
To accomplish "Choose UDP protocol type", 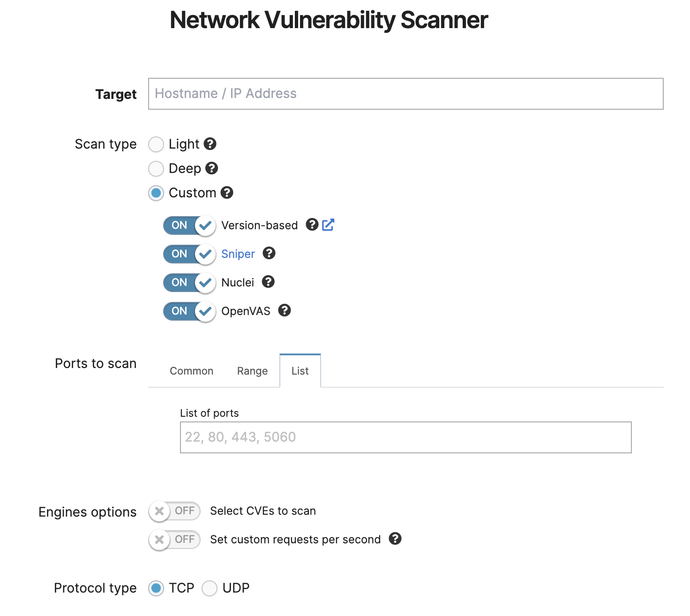I will [x=210, y=588].
